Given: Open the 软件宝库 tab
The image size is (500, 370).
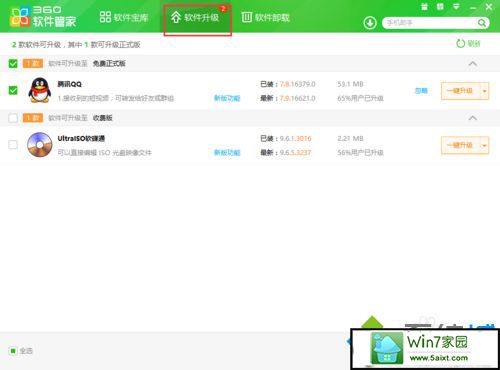Looking at the screenshot, I should click(124, 17).
